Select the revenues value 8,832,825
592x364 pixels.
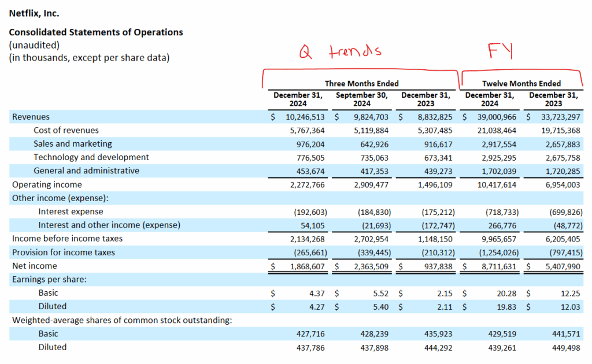coord(435,117)
